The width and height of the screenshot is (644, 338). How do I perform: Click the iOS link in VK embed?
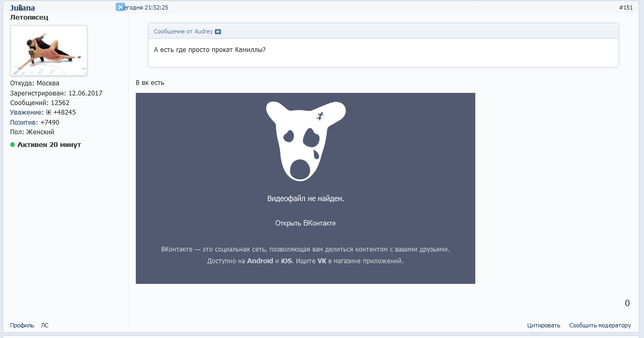(x=286, y=261)
